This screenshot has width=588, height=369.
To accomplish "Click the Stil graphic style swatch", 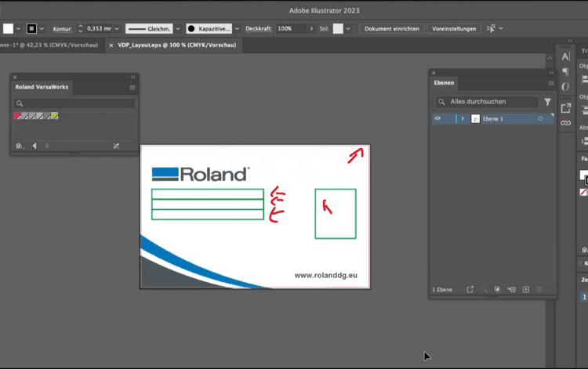I will tap(338, 28).
